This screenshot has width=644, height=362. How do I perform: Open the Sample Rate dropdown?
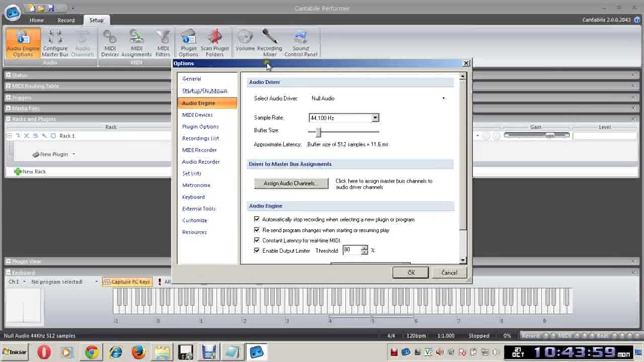pos(375,118)
